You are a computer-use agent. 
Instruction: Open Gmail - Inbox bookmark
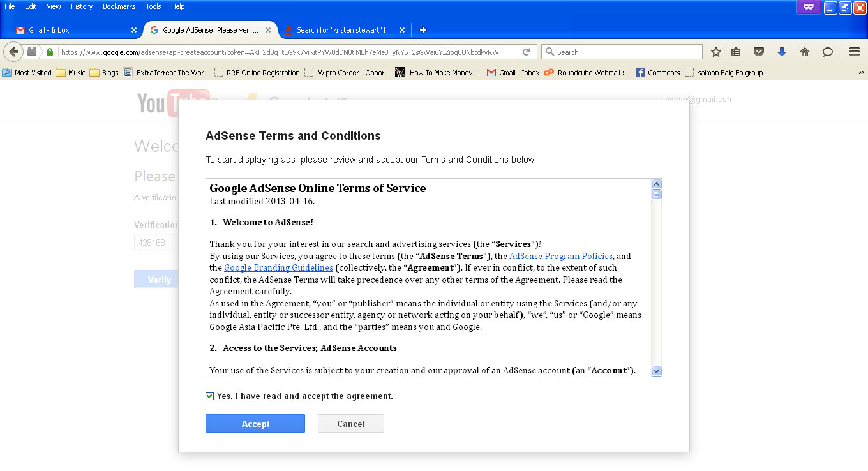513,73
